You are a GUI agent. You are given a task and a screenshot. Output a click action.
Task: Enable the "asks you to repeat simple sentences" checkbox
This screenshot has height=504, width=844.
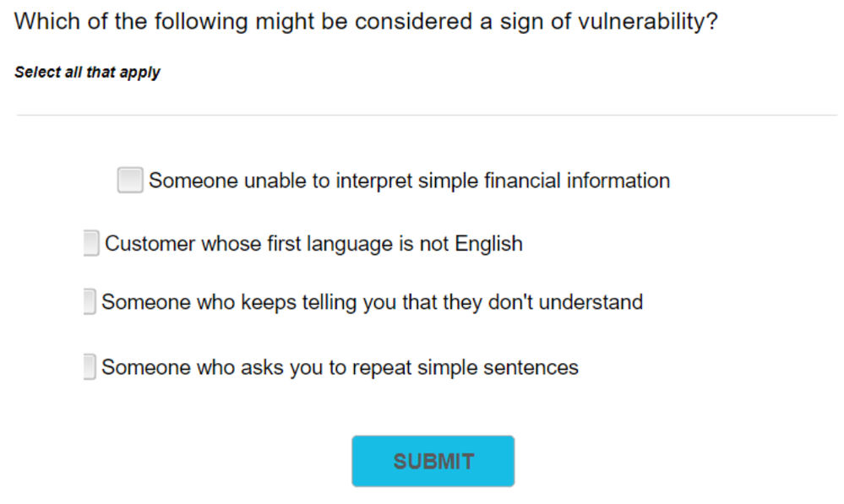[90, 367]
